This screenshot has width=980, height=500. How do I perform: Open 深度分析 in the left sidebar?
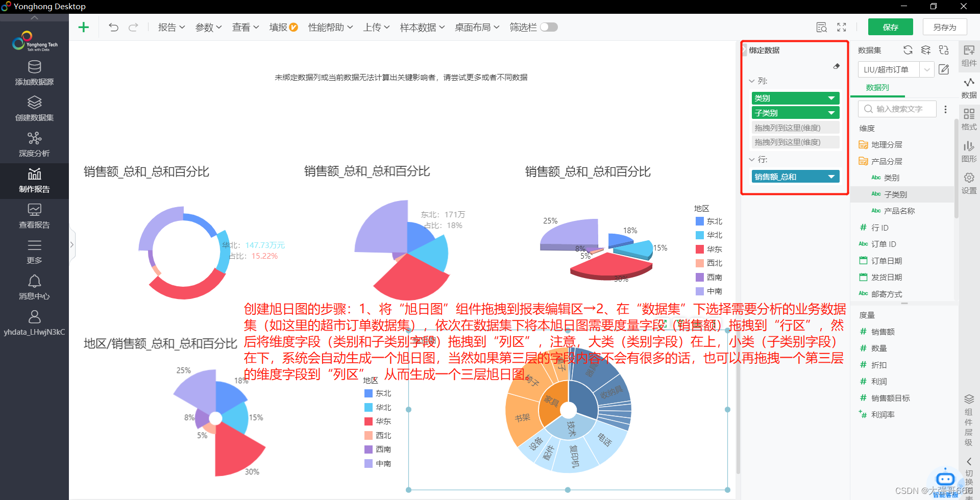34,144
